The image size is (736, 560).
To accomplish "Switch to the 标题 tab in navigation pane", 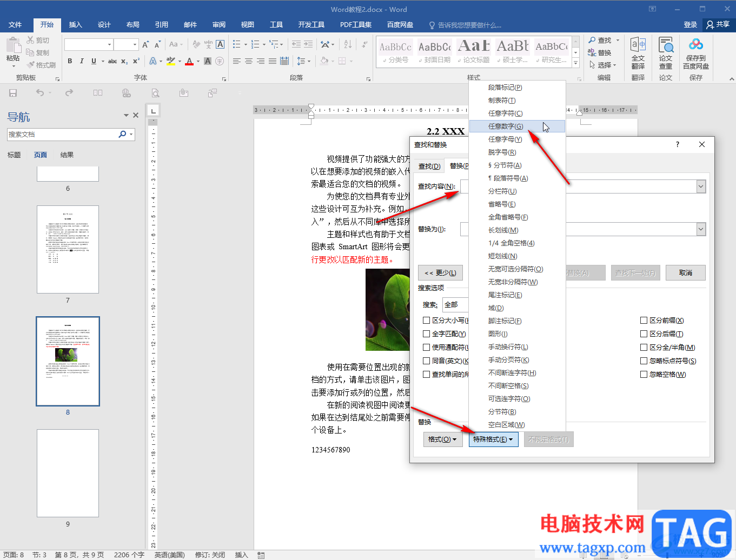I will point(14,155).
